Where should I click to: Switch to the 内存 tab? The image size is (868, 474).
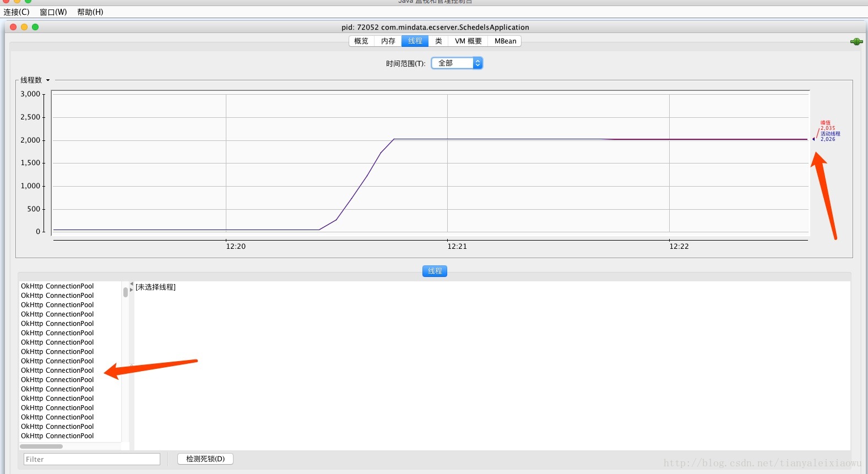click(x=388, y=41)
